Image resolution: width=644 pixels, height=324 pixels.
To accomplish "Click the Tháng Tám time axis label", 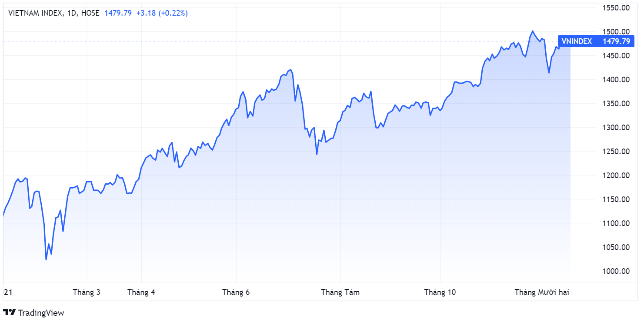I will coord(340,292).
